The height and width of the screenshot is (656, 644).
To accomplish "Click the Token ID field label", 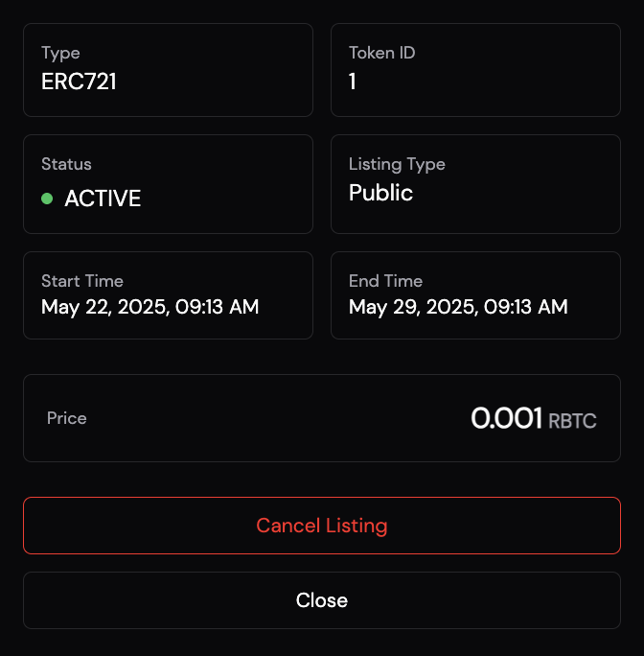I will [x=381, y=53].
